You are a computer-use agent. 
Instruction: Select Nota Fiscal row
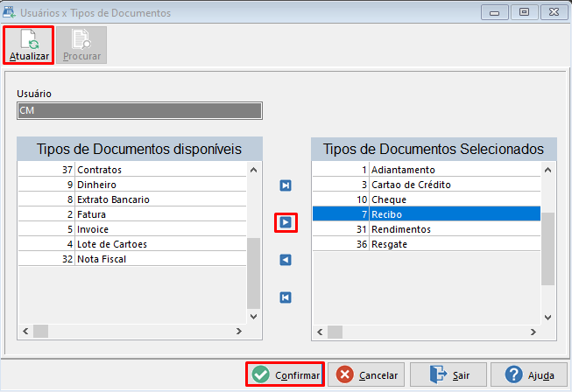[132, 259]
